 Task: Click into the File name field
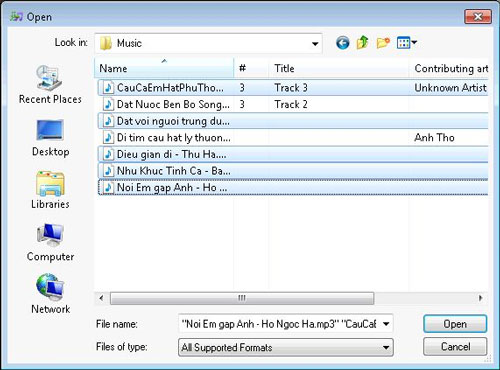point(279,324)
